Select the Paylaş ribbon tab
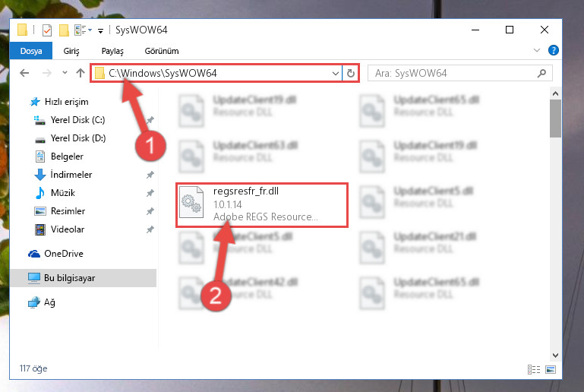This screenshot has width=584, height=392. tap(112, 51)
